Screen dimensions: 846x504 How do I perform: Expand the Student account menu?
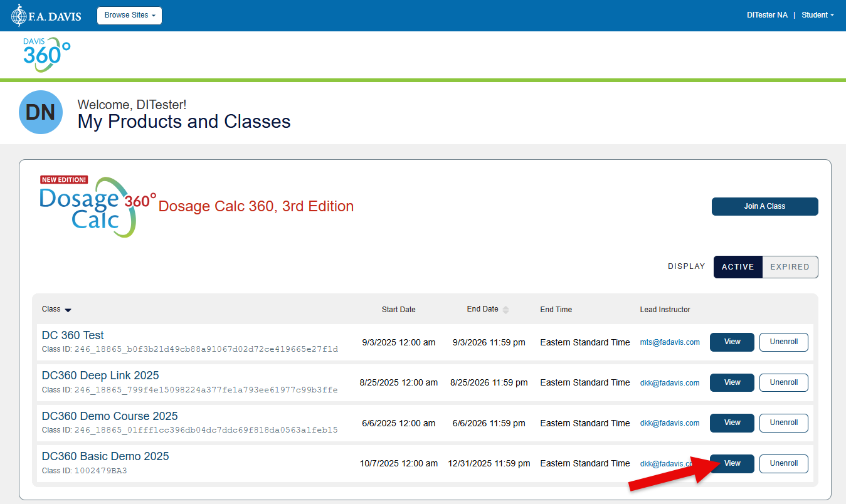pos(818,15)
